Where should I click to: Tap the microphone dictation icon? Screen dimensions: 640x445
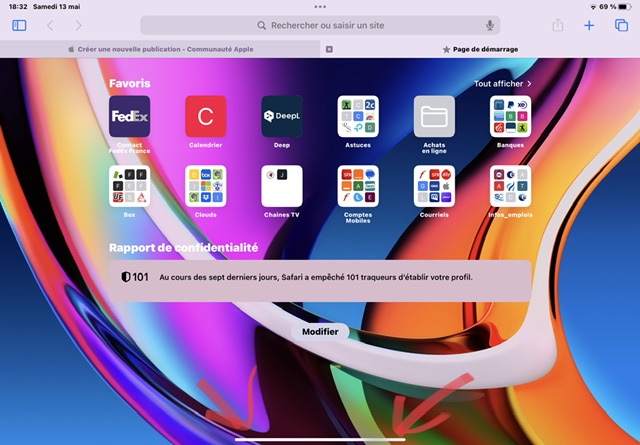coord(490,25)
